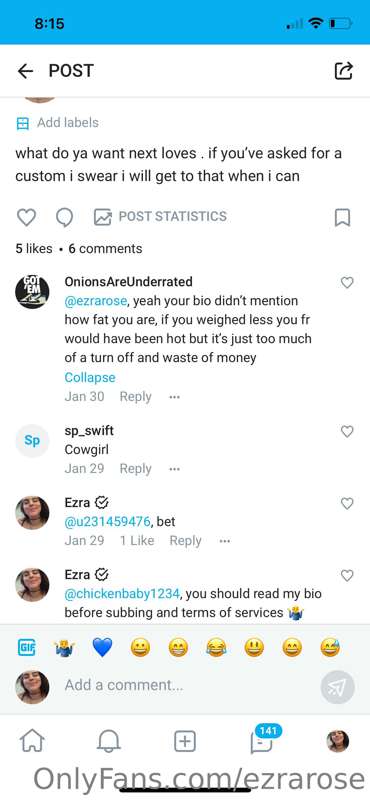Create a new post with the plus icon
The height and width of the screenshot is (800, 370).
tap(185, 741)
